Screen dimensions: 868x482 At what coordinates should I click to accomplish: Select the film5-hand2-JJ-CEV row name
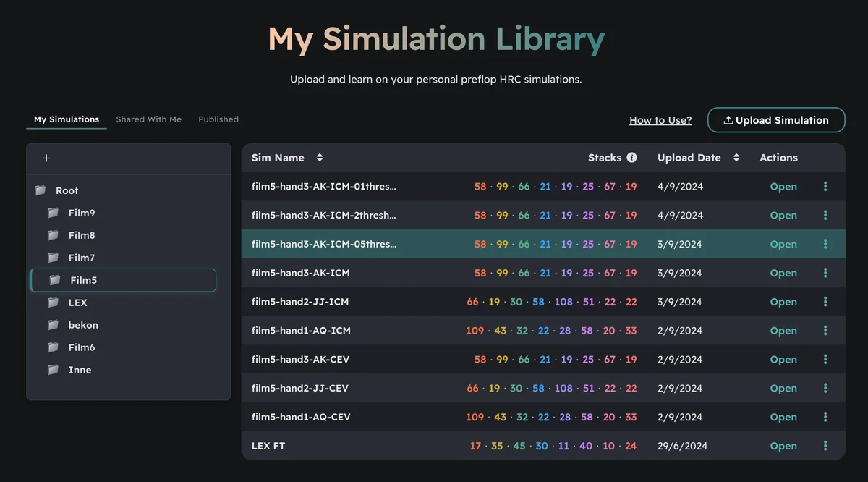point(300,389)
